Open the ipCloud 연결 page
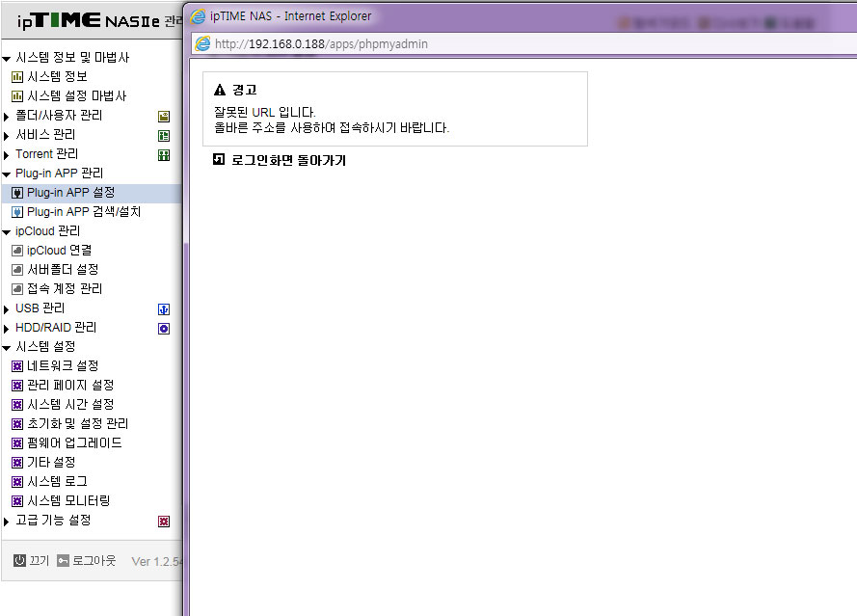Screen dimensions: 857x616 tap(59, 251)
